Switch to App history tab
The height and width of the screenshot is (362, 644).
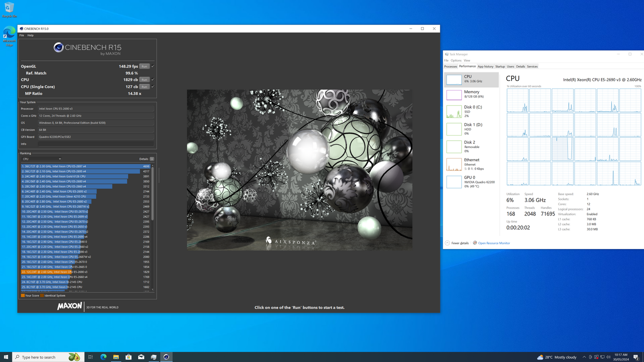click(485, 66)
